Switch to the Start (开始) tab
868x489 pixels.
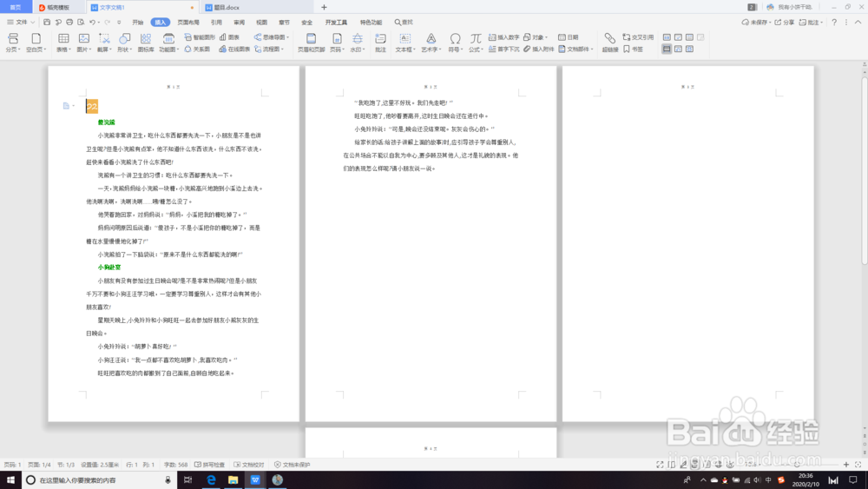138,23
